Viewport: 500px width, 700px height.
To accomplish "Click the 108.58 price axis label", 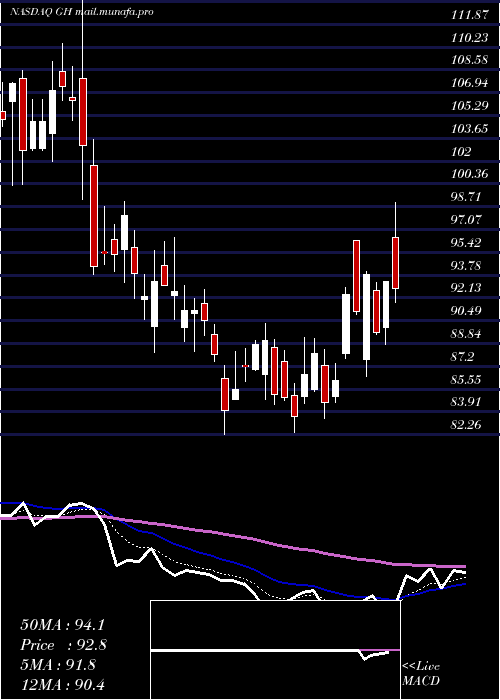I will tap(469, 60).
